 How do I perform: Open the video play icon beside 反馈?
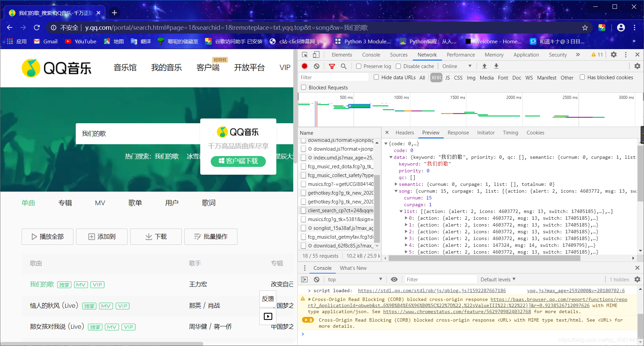click(x=268, y=316)
